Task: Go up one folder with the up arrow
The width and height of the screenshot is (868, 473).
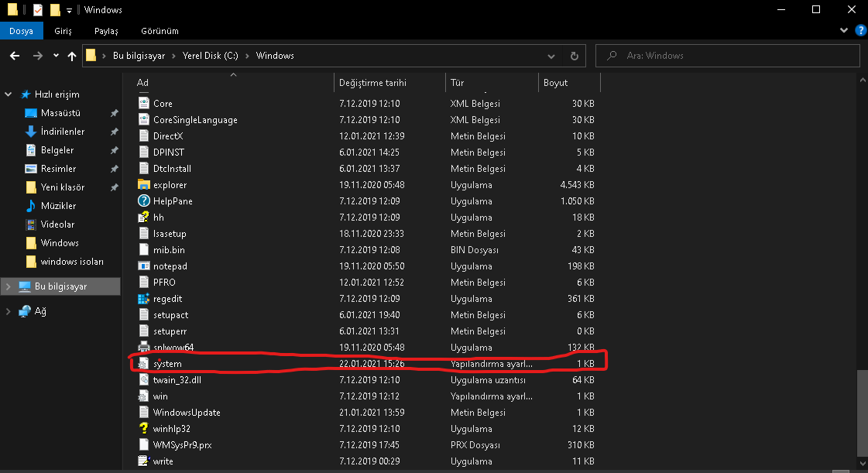Action: tap(72, 56)
